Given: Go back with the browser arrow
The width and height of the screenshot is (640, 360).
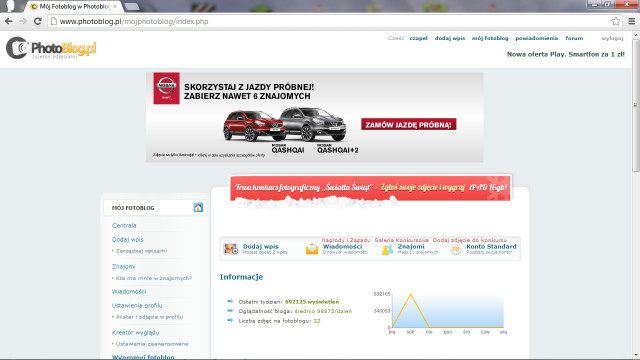Looking at the screenshot, I should [9, 21].
